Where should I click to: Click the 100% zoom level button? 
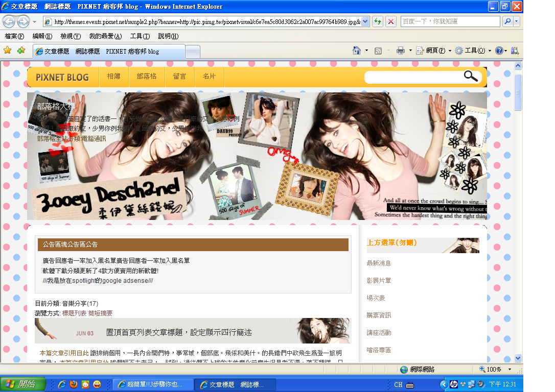coord(490,370)
